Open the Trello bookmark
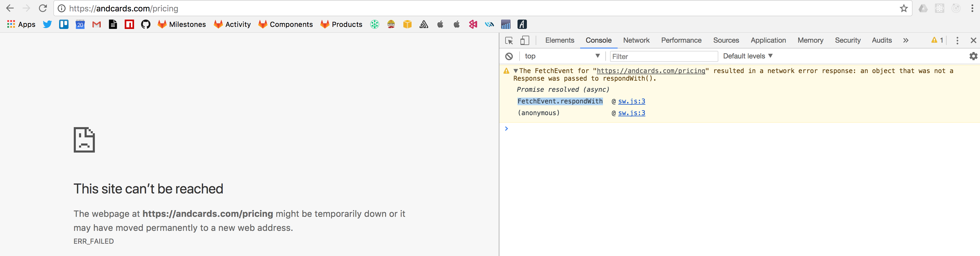 click(x=64, y=24)
